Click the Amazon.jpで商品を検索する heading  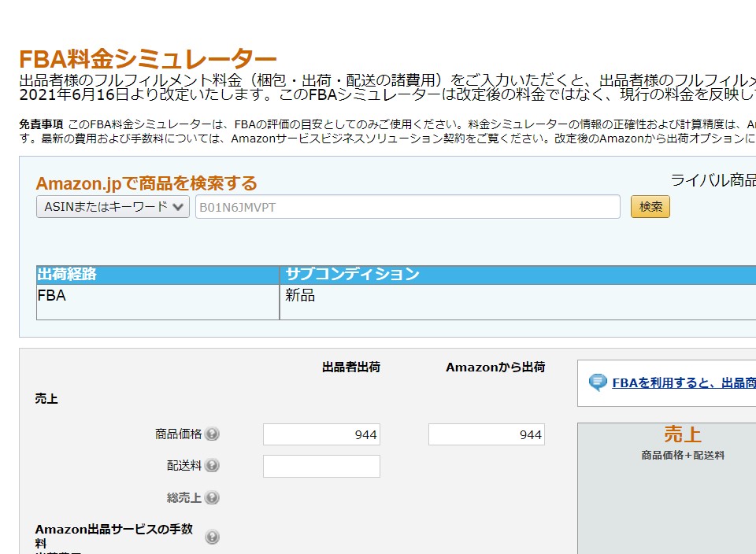pos(146,183)
